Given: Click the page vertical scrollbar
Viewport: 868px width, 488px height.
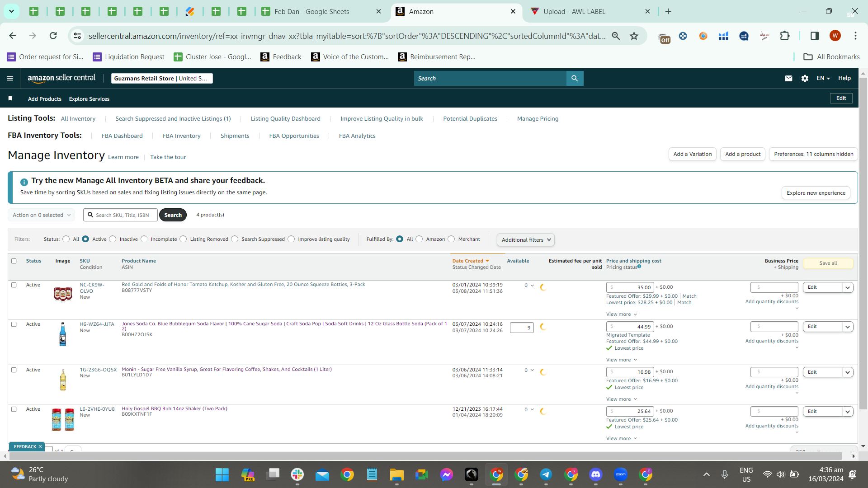Looking at the screenshot, I should [x=863, y=244].
